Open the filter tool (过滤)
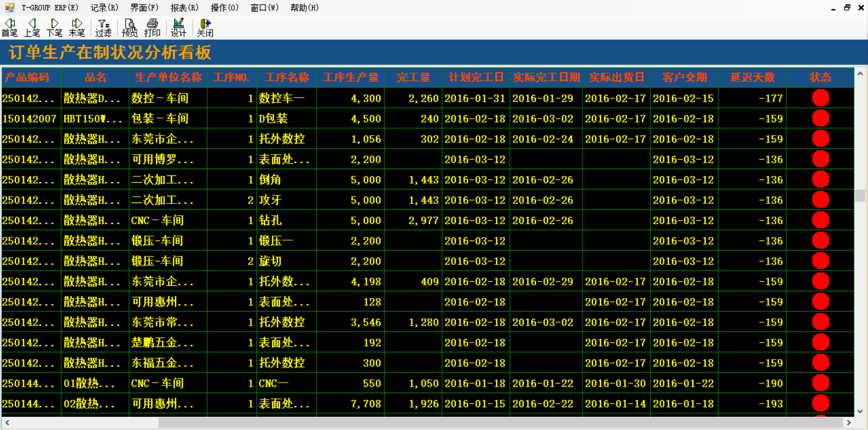 [103, 28]
